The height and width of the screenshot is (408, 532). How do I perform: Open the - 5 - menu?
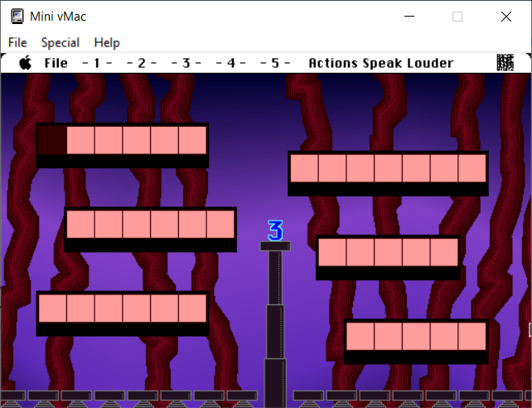click(275, 63)
